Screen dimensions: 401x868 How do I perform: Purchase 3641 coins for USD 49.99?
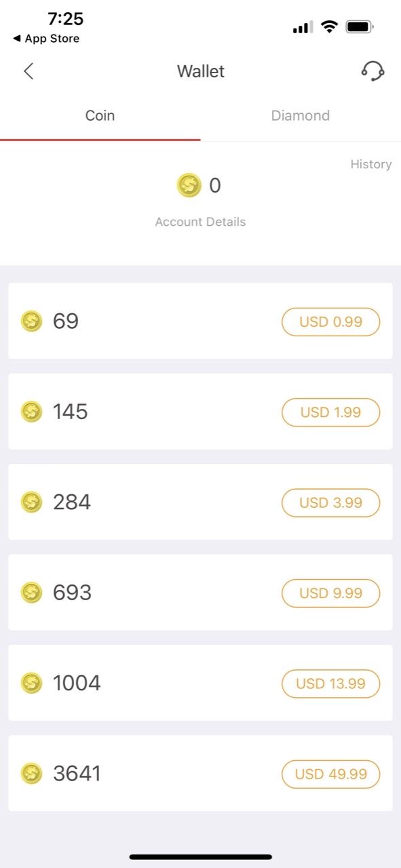click(x=331, y=774)
